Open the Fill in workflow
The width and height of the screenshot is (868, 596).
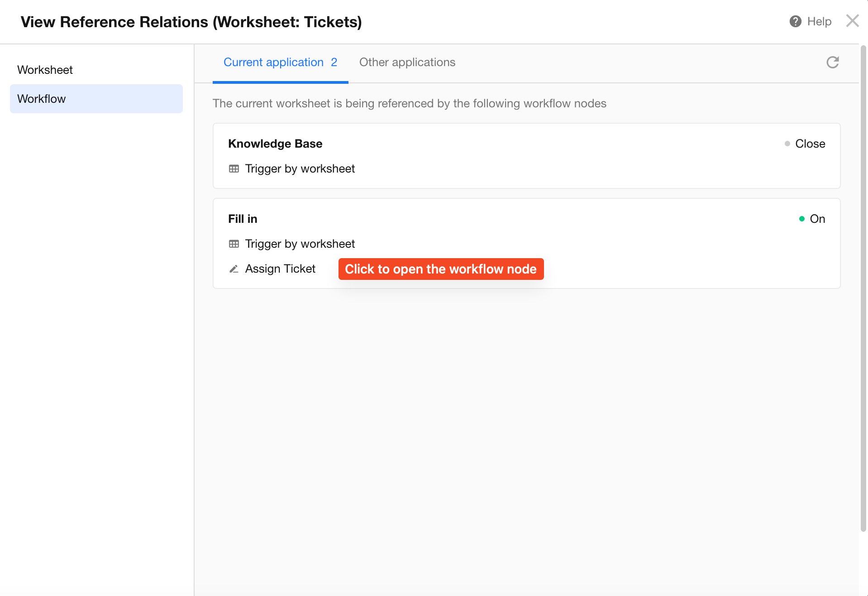pyautogui.click(x=243, y=219)
